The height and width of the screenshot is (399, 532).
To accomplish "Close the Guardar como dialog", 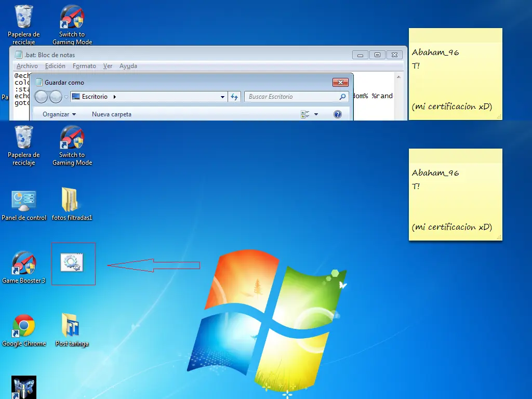I will [341, 83].
